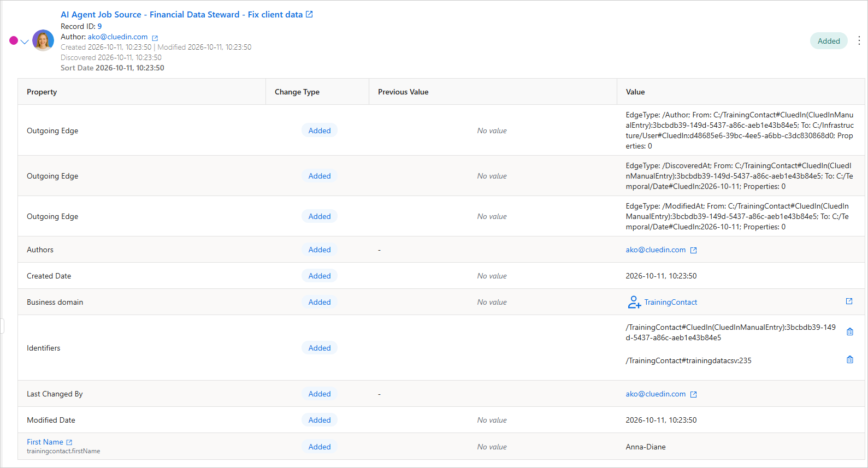Click Added badge in Created Date row
This screenshot has width=868, height=468.
(320, 276)
